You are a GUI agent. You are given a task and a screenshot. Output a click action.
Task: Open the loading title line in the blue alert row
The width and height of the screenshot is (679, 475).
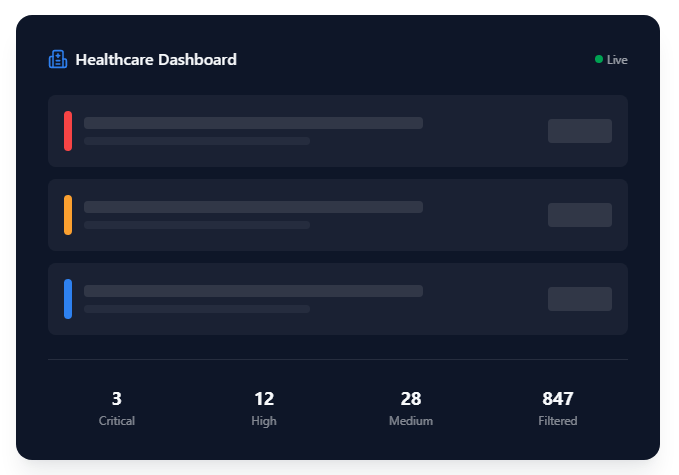253,291
